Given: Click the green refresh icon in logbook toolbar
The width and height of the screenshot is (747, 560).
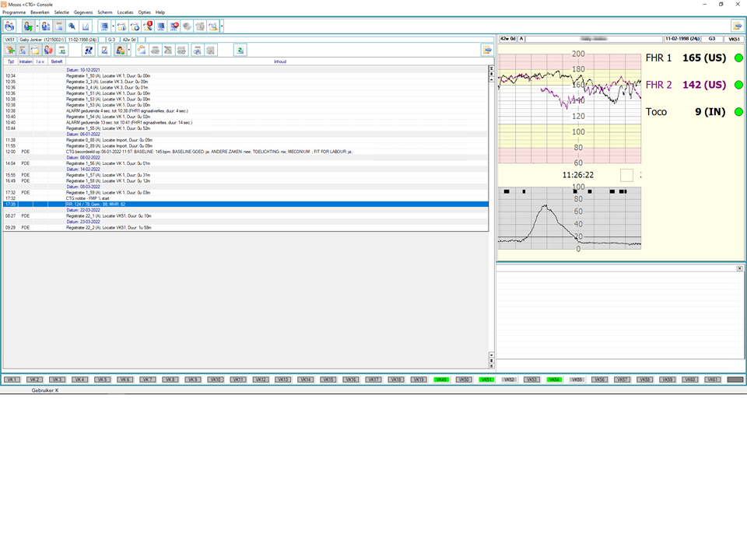Looking at the screenshot, I should [240, 50].
